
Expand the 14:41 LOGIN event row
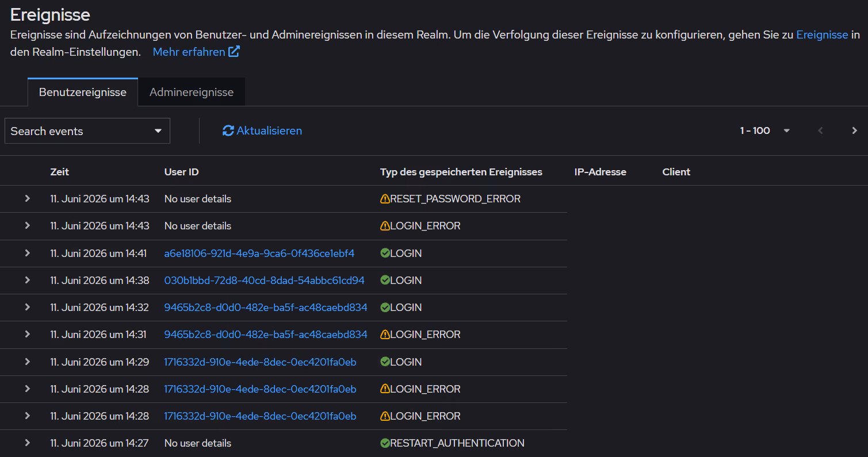point(27,253)
